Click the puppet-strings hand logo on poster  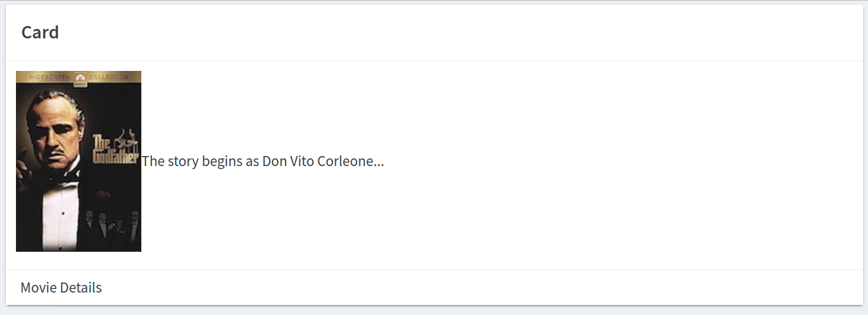pyautogui.click(x=125, y=140)
